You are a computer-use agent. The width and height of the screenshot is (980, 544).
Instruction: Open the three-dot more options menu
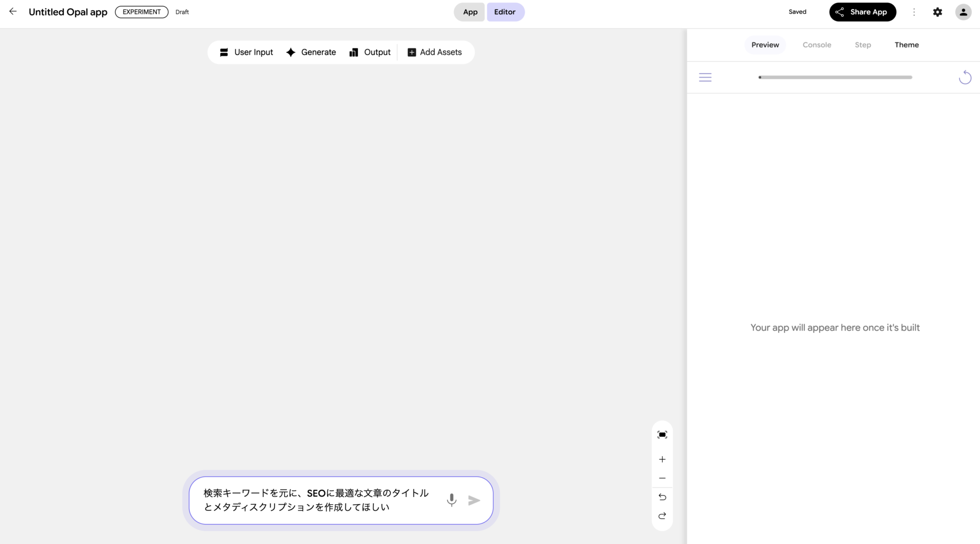914,12
